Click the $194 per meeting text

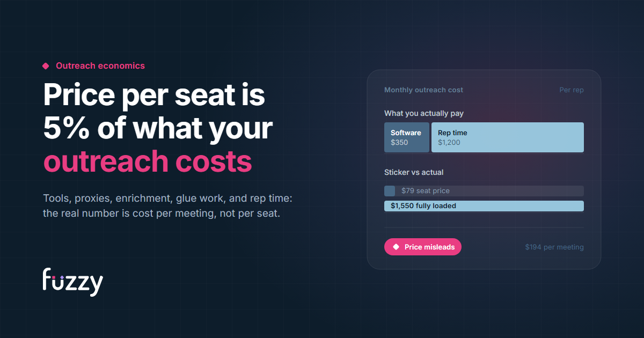click(x=554, y=247)
